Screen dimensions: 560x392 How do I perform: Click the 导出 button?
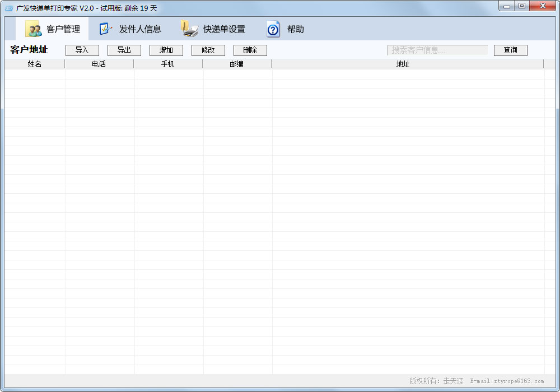(x=124, y=50)
